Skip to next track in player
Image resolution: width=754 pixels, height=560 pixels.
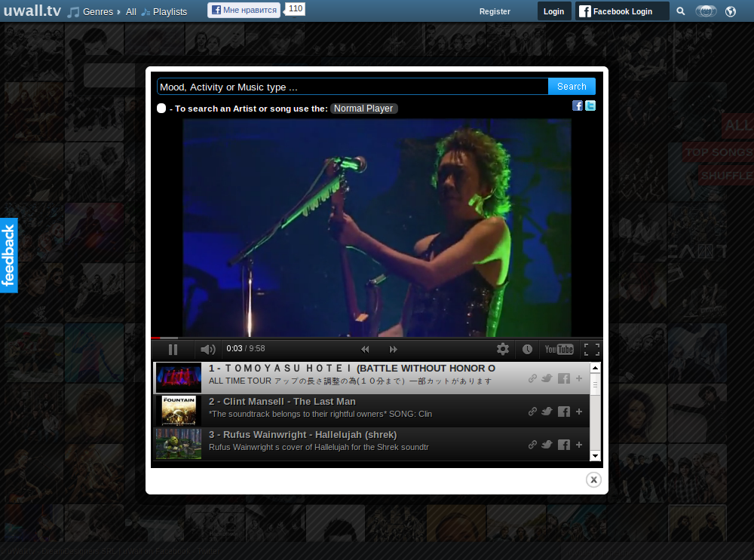[393, 349]
